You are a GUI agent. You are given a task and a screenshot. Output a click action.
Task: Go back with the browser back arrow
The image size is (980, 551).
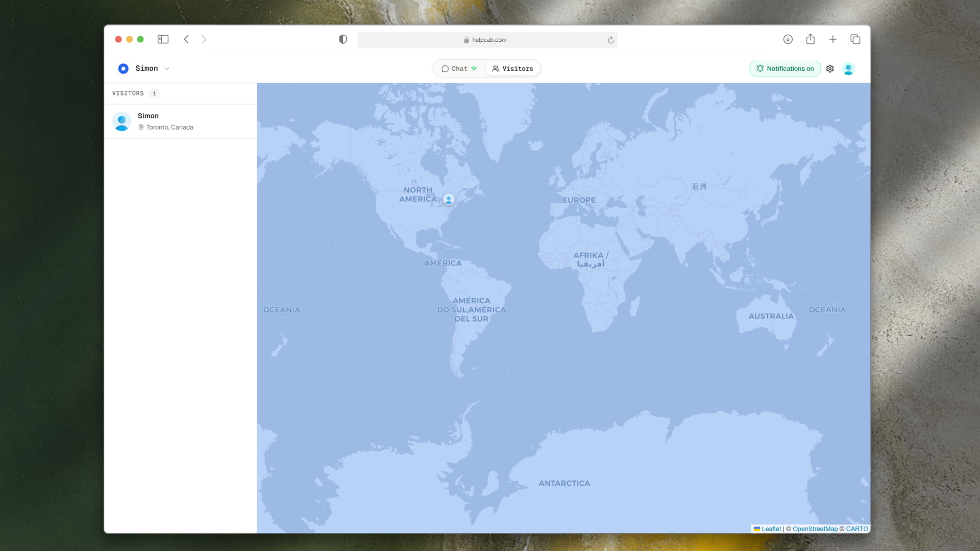pos(186,39)
